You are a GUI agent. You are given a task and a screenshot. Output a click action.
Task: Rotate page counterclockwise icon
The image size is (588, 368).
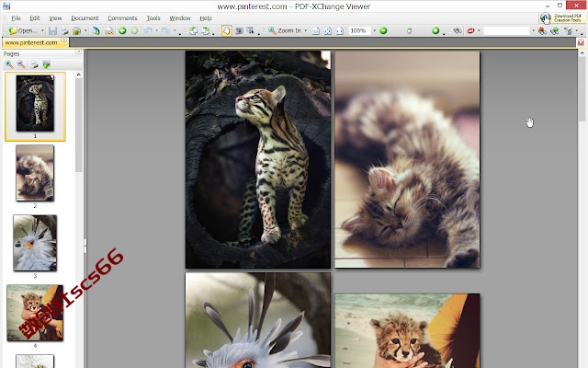coord(193,30)
